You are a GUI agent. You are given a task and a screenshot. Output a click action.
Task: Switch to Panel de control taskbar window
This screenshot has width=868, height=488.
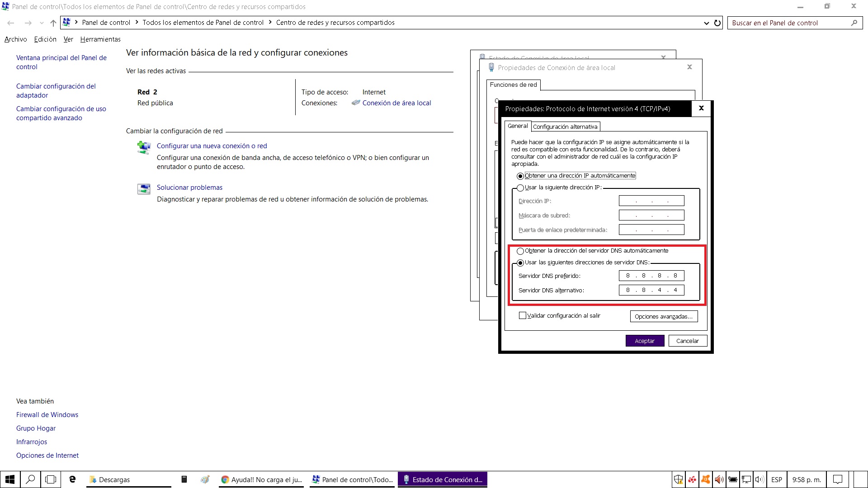[353, 479]
